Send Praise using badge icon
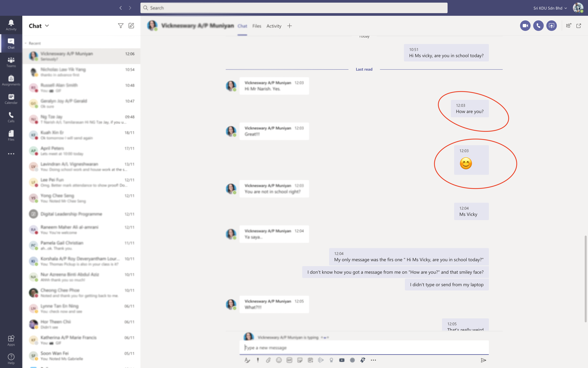The width and height of the screenshot is (588, 368). [331, 360]
